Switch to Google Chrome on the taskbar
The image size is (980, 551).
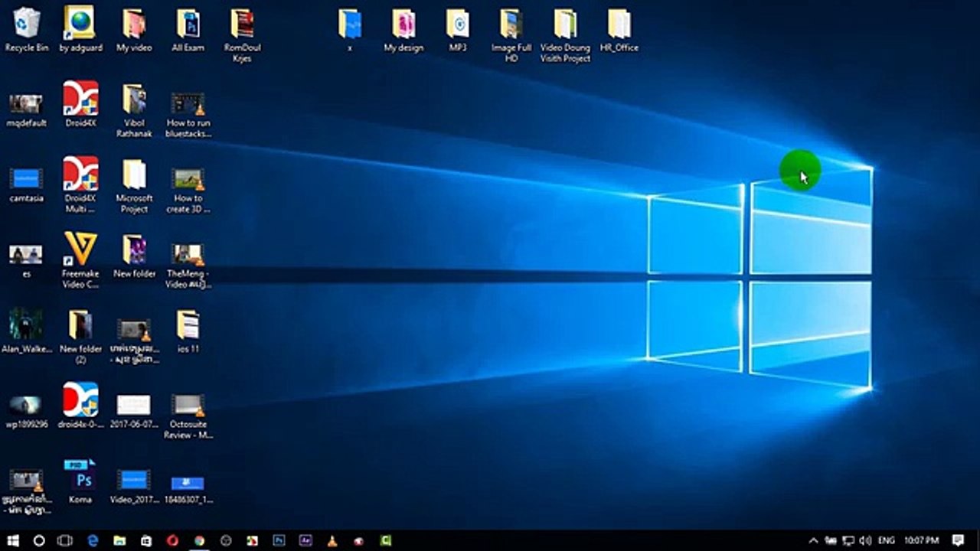point(199,540)
